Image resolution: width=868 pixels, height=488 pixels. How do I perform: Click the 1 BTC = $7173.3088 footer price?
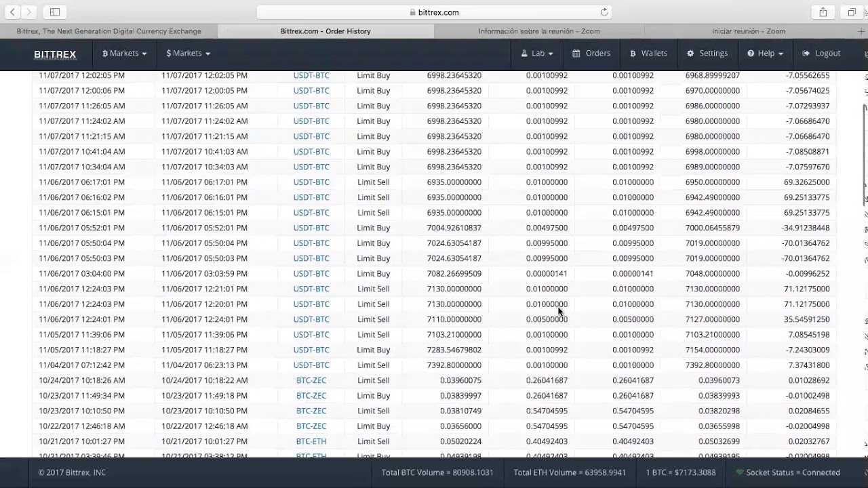(x=680, y=472)
